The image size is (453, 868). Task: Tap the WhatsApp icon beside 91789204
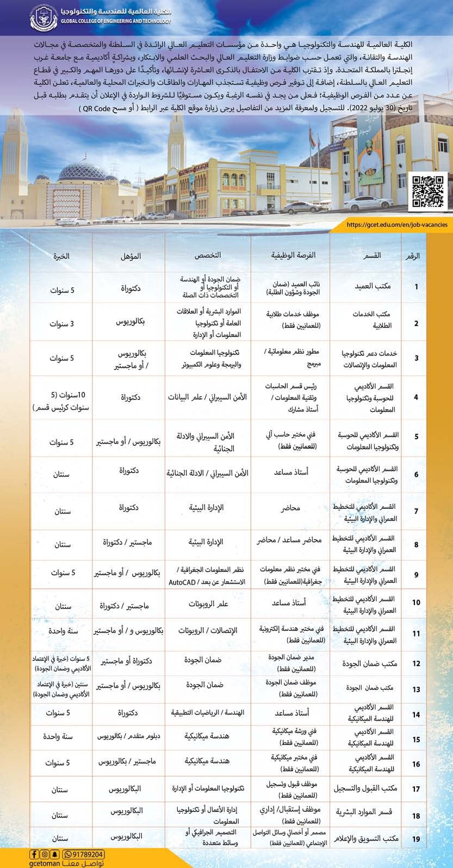[68, 854]
